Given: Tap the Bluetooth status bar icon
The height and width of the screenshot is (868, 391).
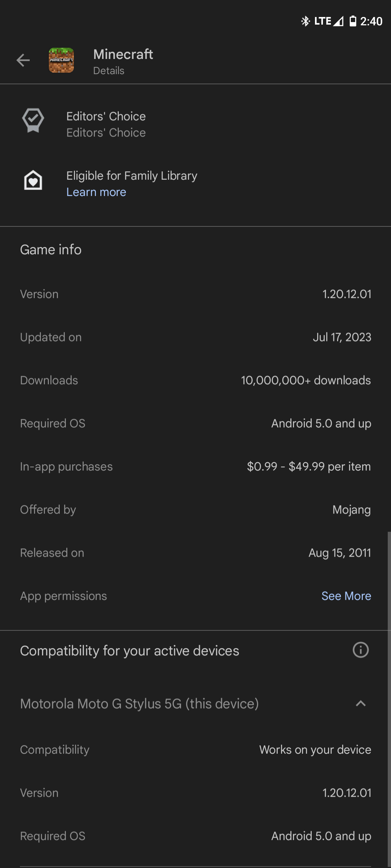Looking at the screenshot, I should coord(306,21).
